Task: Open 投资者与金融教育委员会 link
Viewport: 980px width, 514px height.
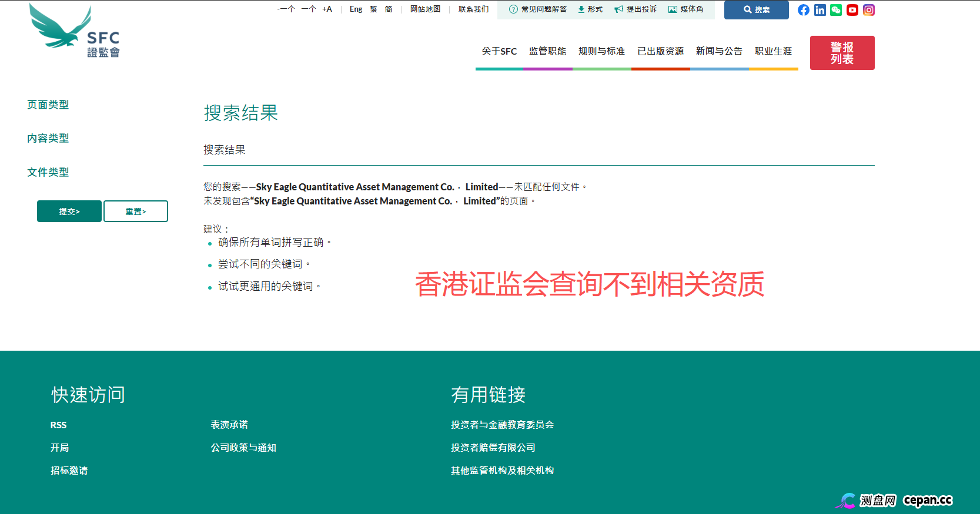Action: (503, 425)
